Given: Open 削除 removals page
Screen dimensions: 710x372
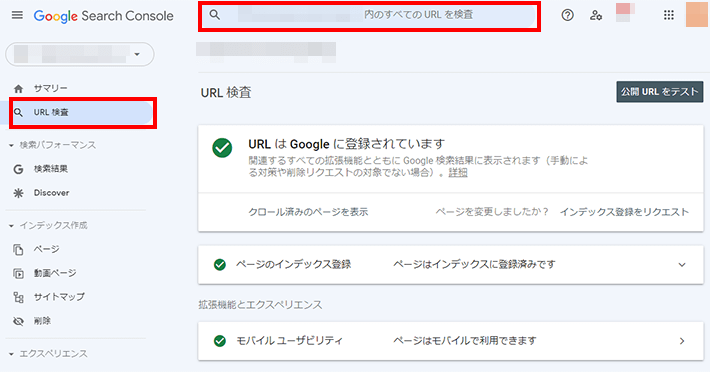Looking at the screenshot, I should point(42,321).
